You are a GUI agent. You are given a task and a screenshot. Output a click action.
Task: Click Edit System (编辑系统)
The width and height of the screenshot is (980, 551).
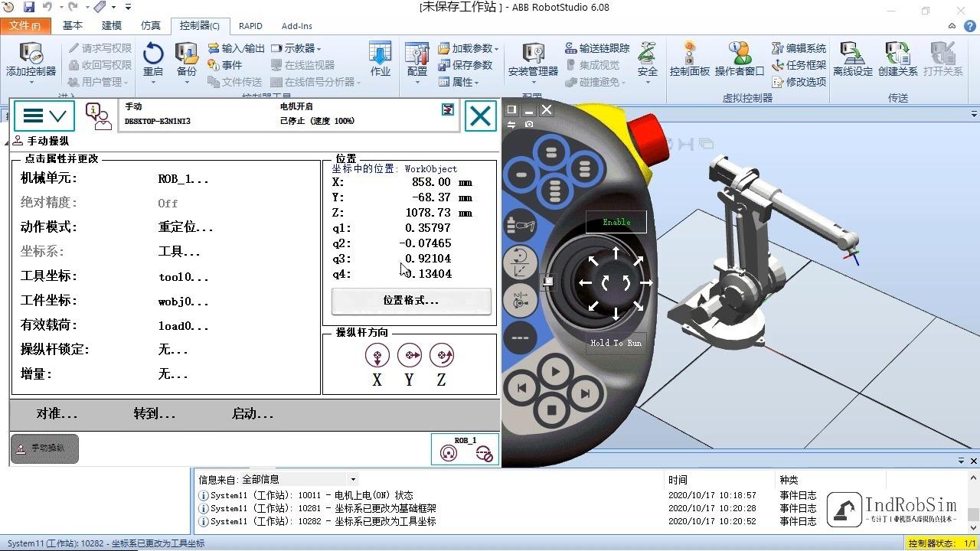(x=799, y=48)
